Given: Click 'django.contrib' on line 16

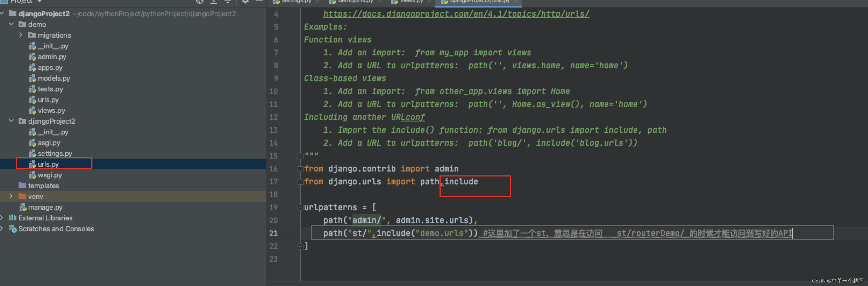Looking at the screenshot, I should click(x=362, y=169).
